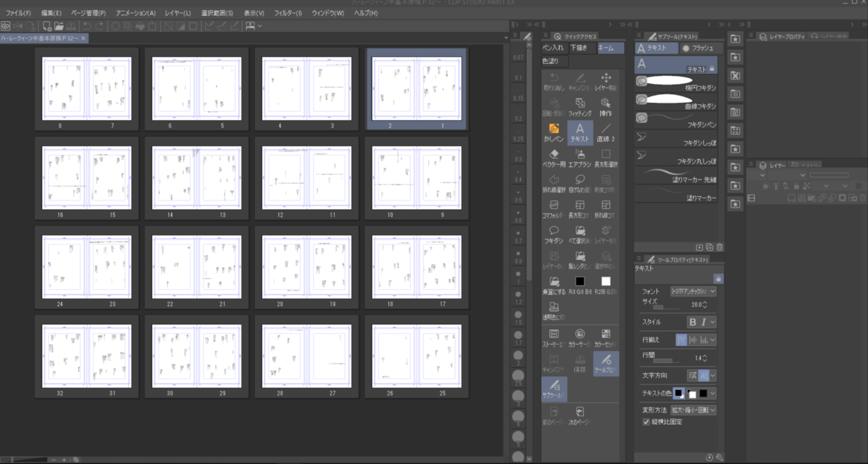Set text direction to vertical

coord(703,375)
